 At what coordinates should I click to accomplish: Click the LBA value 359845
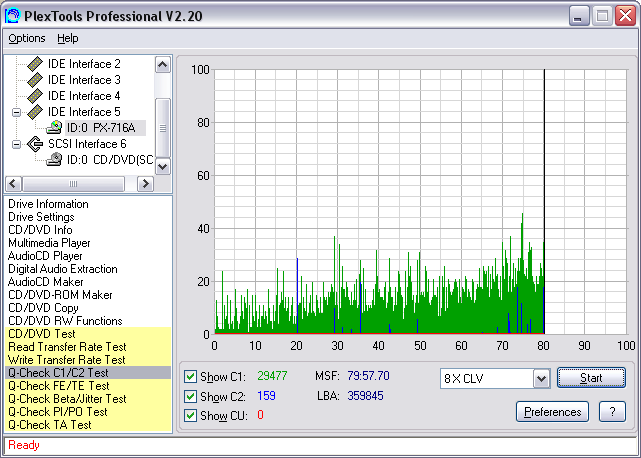[x=365, y=396]
